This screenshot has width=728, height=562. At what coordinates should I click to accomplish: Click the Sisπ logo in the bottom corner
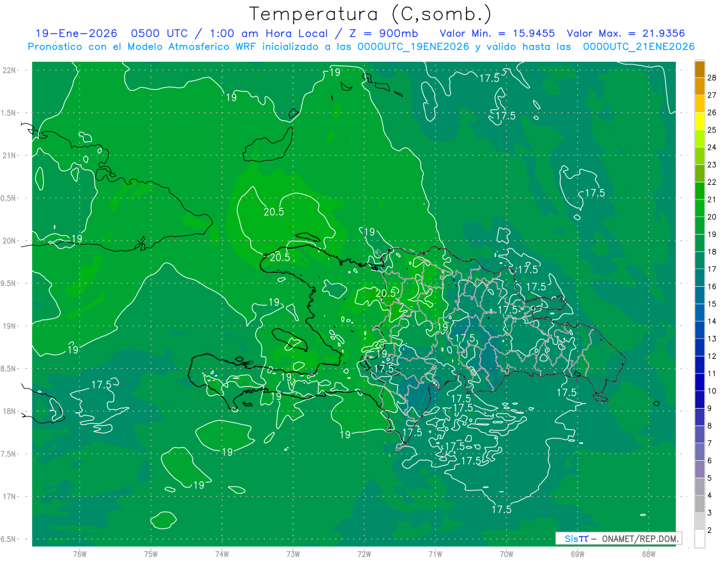click(576, 538)
